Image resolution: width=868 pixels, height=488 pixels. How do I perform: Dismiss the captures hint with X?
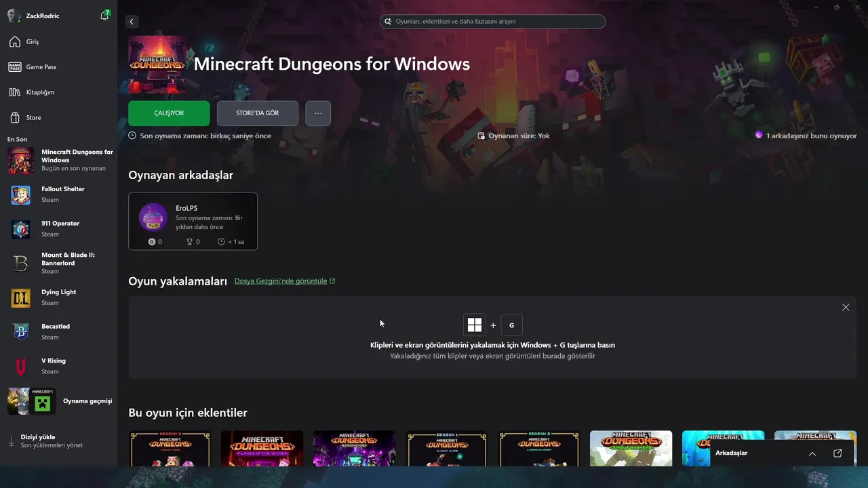point(846,307)
